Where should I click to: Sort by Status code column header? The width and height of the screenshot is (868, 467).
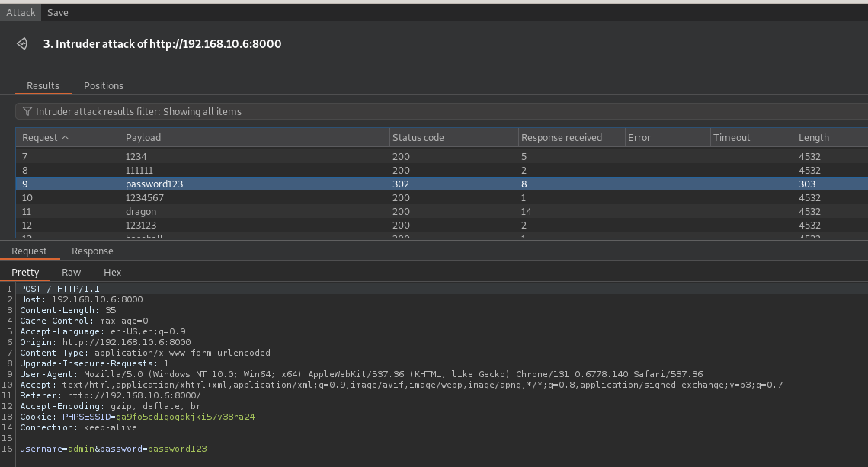(x=453, y=137)
